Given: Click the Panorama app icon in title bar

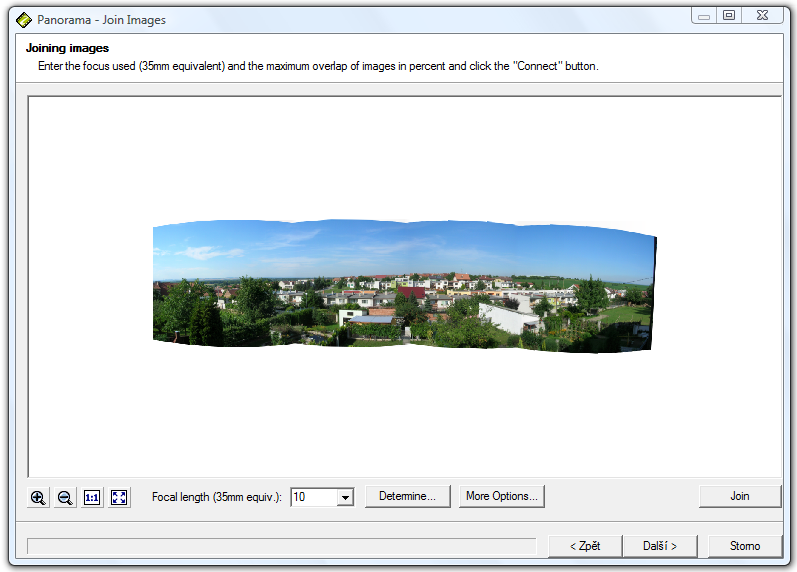Looking at the screenshot, I should pyautogui.click(x=24, y=20).
